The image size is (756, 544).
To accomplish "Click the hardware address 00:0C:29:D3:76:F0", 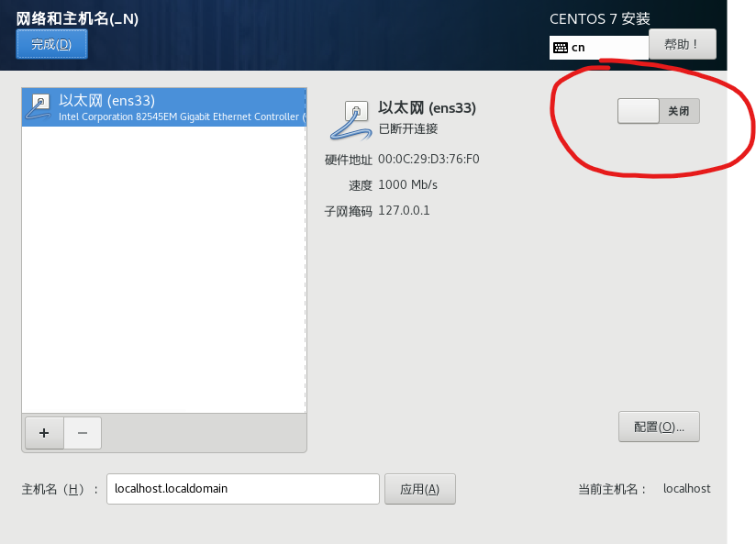I will [428, 159].
